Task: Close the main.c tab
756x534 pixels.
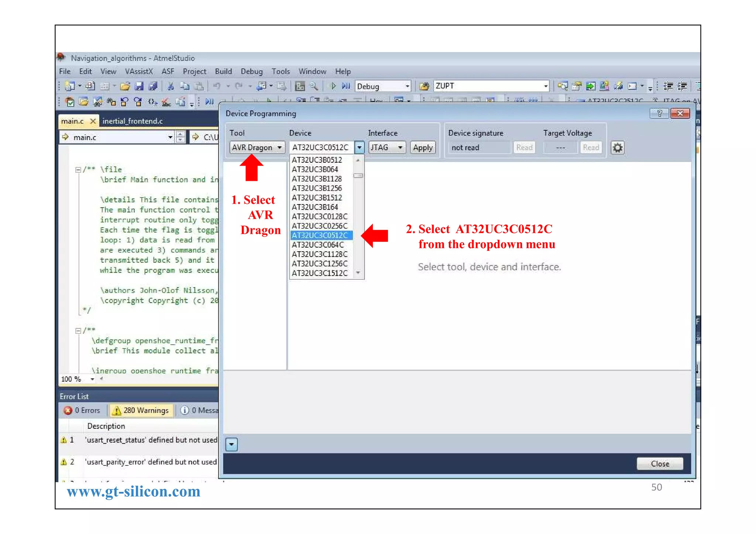Action: [x=93, y=121]
